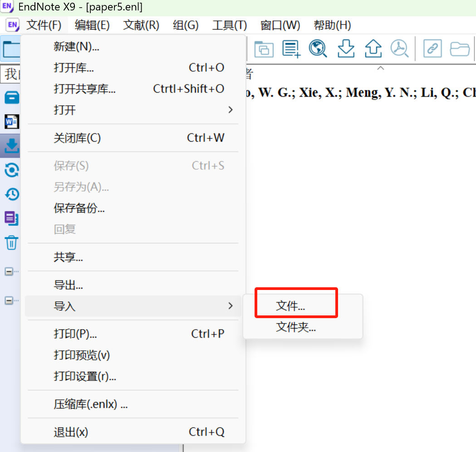476x452 pixels.
Task: Click the blue archive box sidebar icon
Action: (x=12, y=98)
